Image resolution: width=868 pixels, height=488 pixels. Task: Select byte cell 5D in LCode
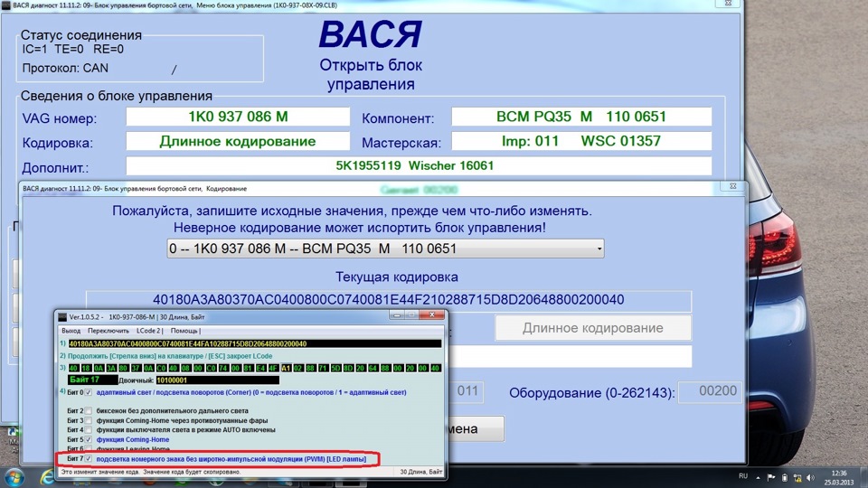point(336,368)
